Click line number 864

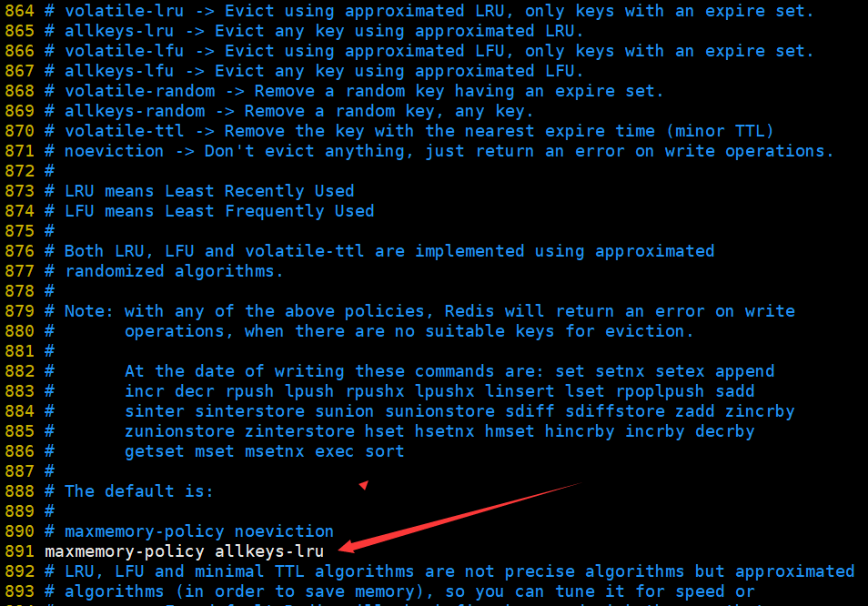[19, 11]
